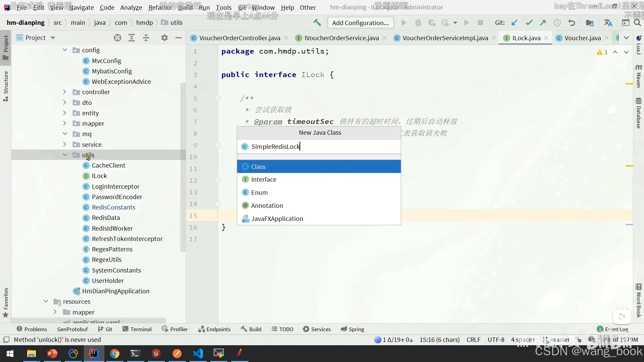
Task: Open the Terminal tool window
Action: coord(137,329)
